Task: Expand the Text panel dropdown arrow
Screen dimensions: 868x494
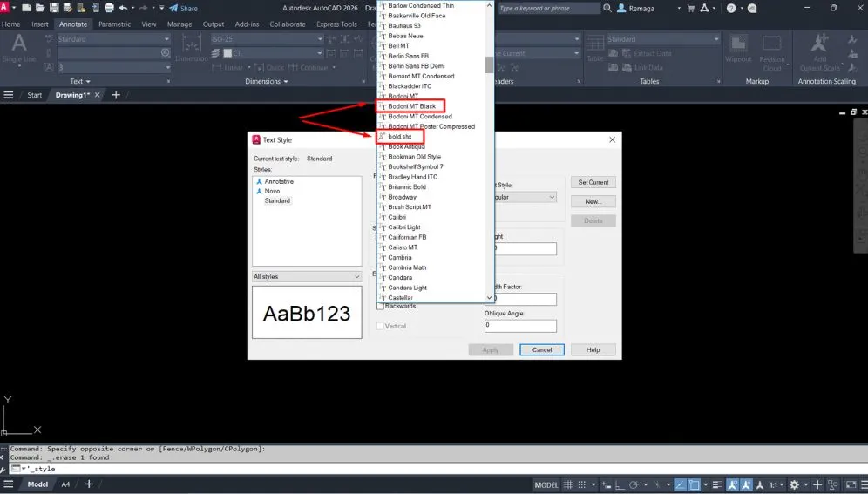Action: click(x=88, y=81)
